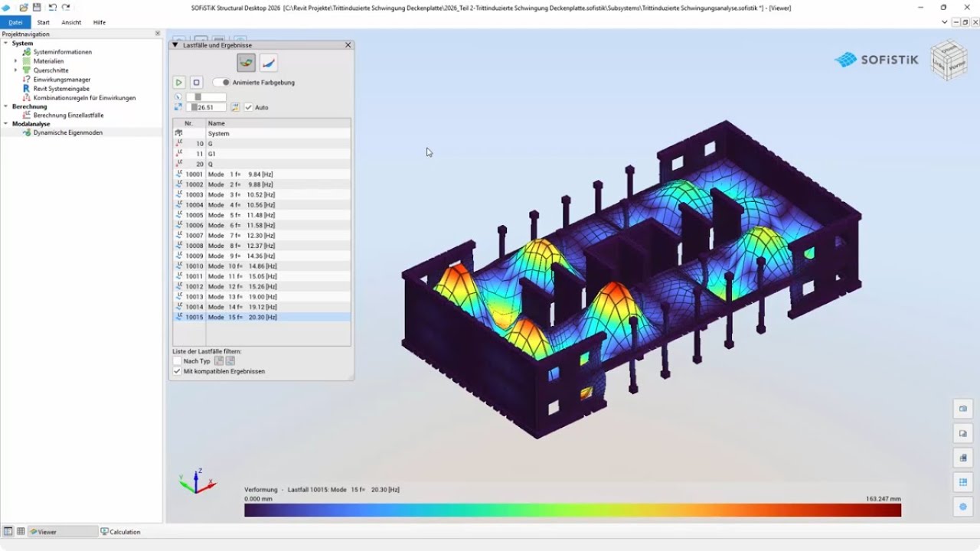The height and width of the screenshot is (551, 980).
Task: Click the redo arrow icon
Action: coord(66,7)
